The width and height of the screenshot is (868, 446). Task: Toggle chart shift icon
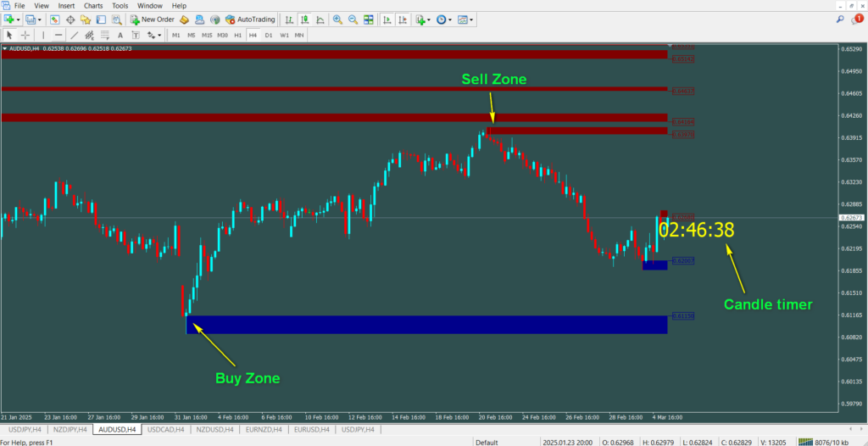point(403,20)
